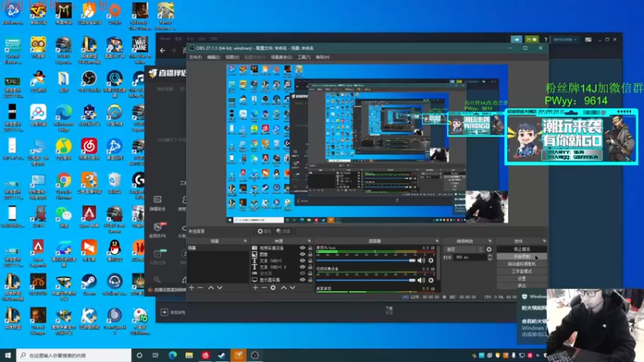Viewport: 644px width, 362px height.
Task: Toggle visibility of image source
Action: pos(303,254)
